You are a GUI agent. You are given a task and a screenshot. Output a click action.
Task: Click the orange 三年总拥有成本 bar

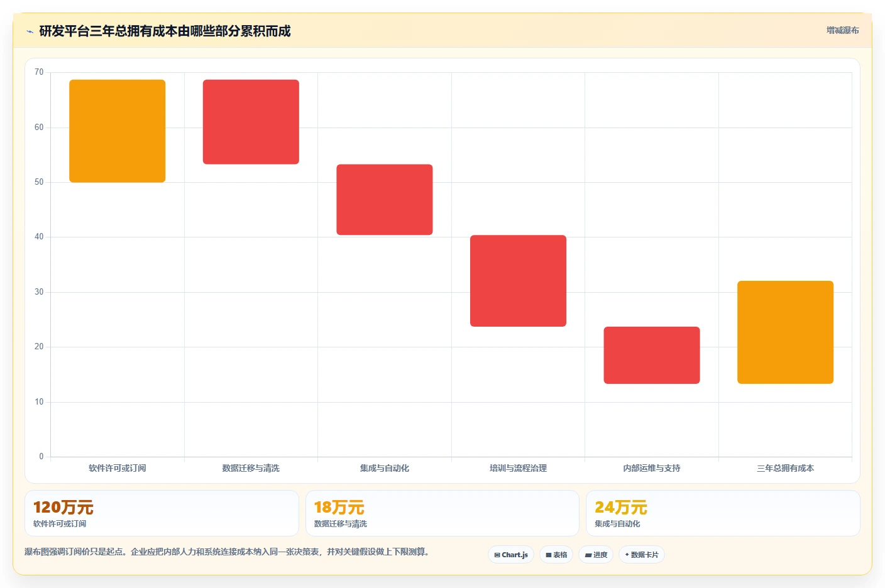(785, 332)
